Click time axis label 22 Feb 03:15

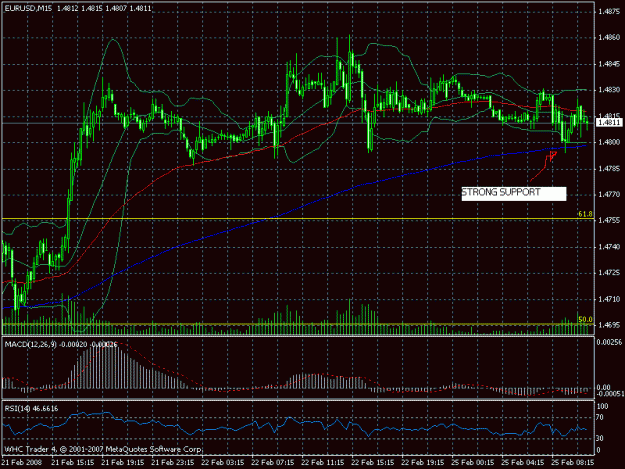223,462
